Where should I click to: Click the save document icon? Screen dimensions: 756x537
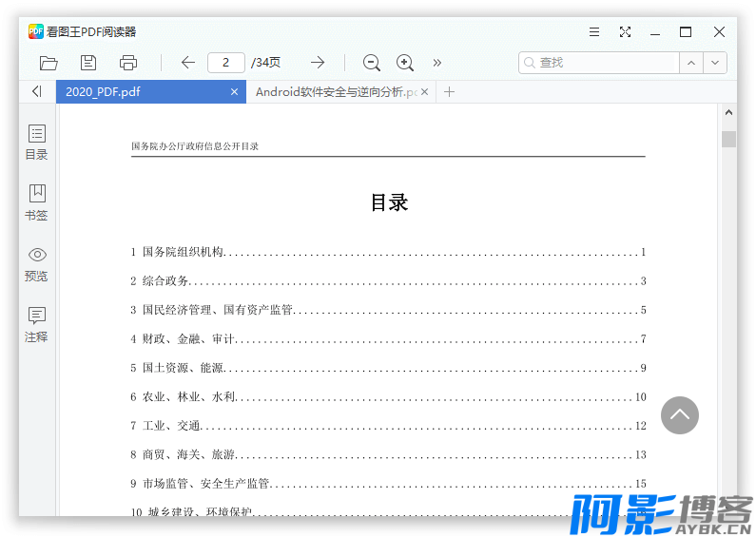click(88, 63)
